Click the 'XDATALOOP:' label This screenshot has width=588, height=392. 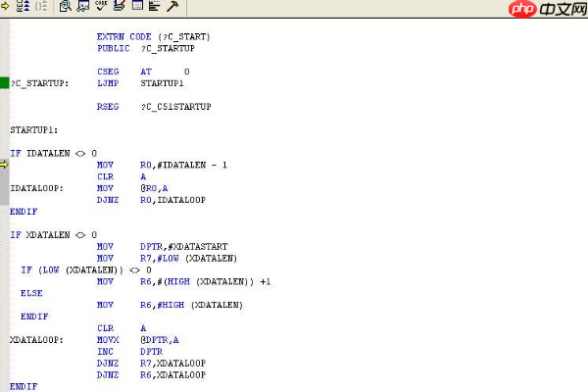37,340
